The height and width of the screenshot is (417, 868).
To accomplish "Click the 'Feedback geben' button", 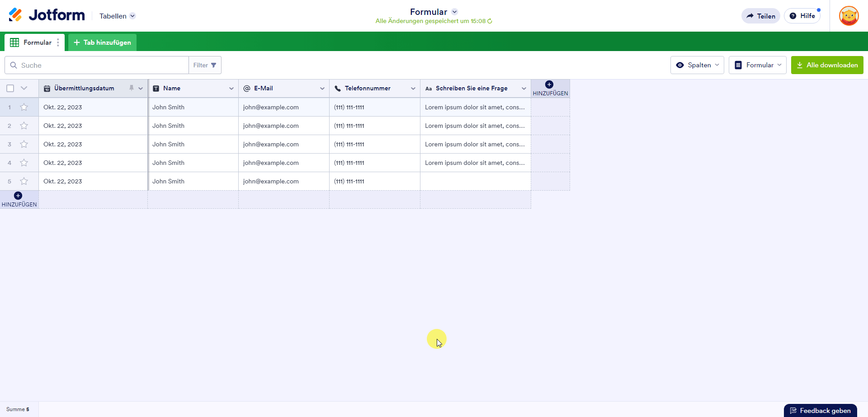I will (821, 410).
